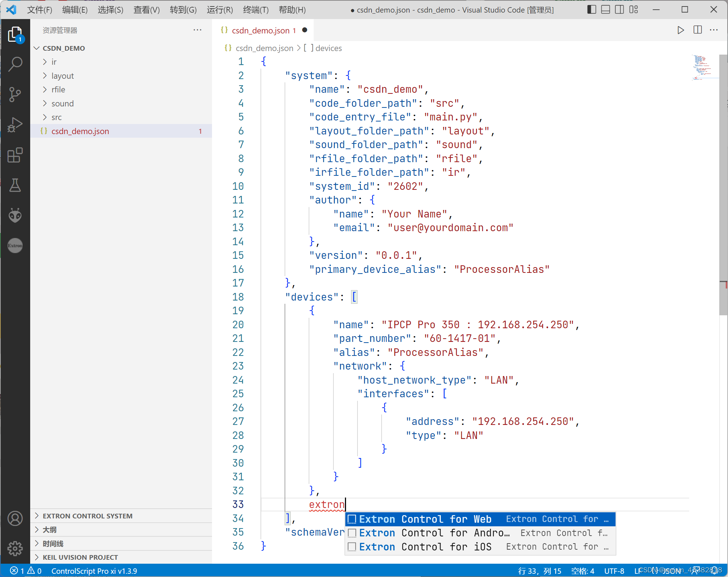
Task: Open the Search view in activity bar
Action: [x=15, y=64]
